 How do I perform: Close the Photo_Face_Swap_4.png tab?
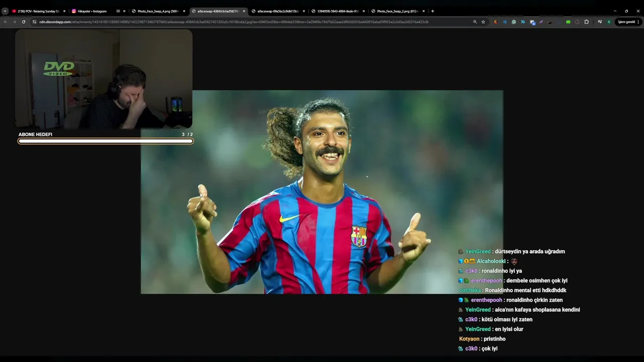point(184,11)
